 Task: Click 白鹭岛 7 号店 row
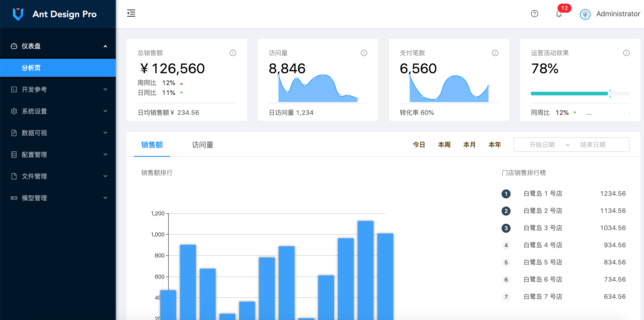[564, 297]
